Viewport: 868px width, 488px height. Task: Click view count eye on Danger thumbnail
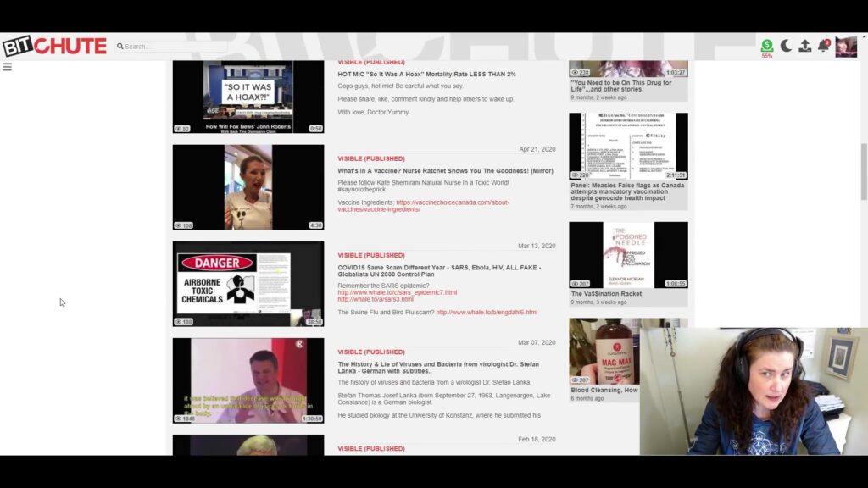178,321
